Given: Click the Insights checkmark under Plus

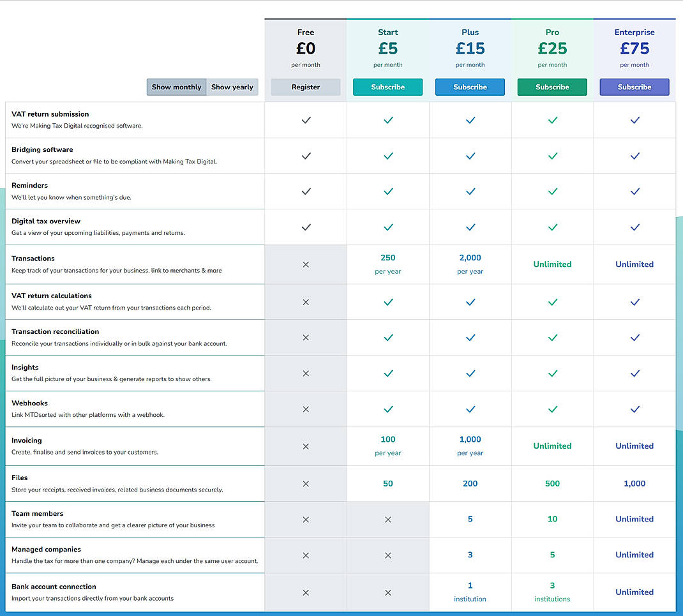Looking at the screenshot, I should click(x=470, y=373).
